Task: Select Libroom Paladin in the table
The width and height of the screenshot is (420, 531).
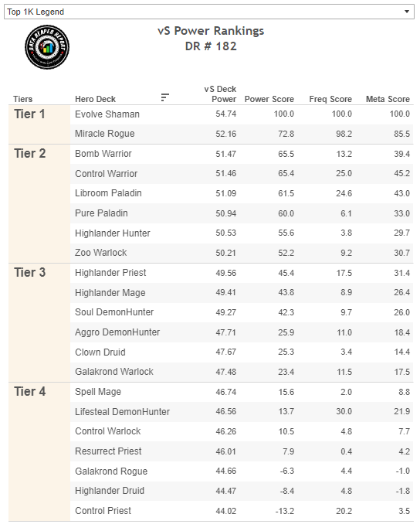Action: (x=108, y=193)
